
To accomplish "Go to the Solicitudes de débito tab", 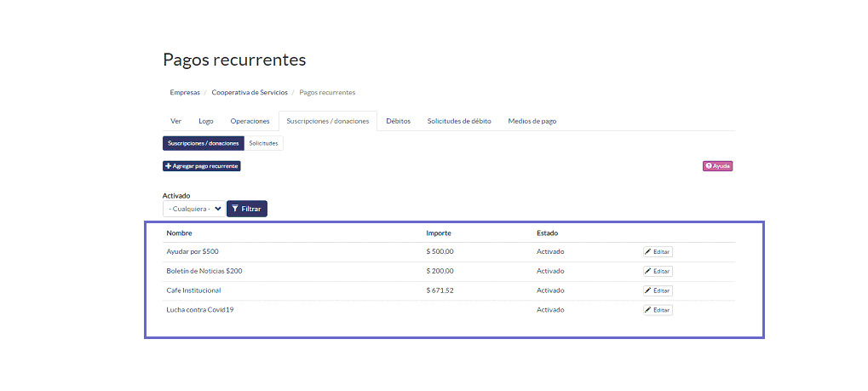I will 459,121.
